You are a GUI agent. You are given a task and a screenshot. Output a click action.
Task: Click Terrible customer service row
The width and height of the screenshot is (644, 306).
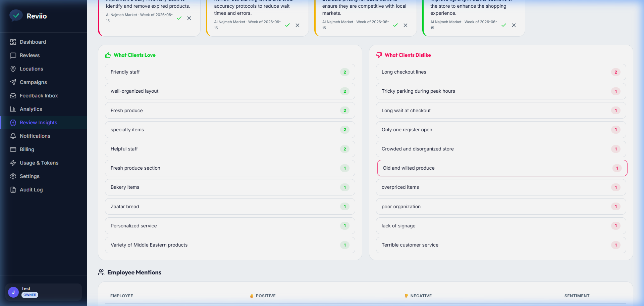click(x=501, y=245)
